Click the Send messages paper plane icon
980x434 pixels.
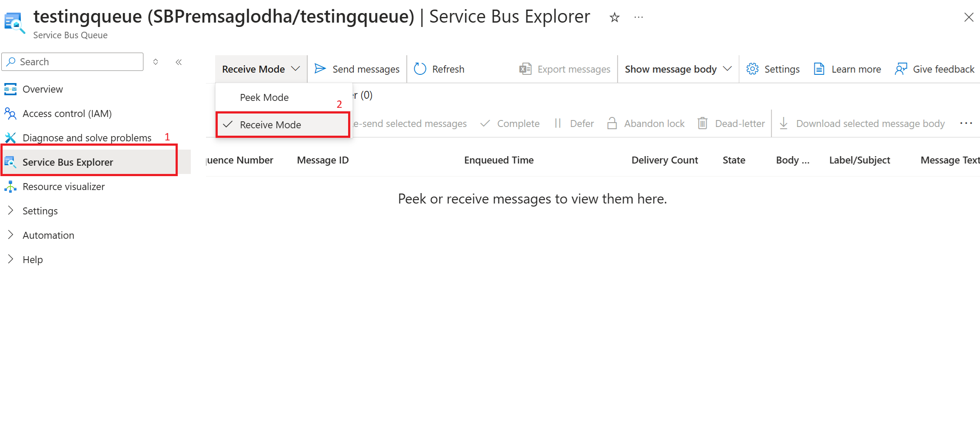click(320, 69)
